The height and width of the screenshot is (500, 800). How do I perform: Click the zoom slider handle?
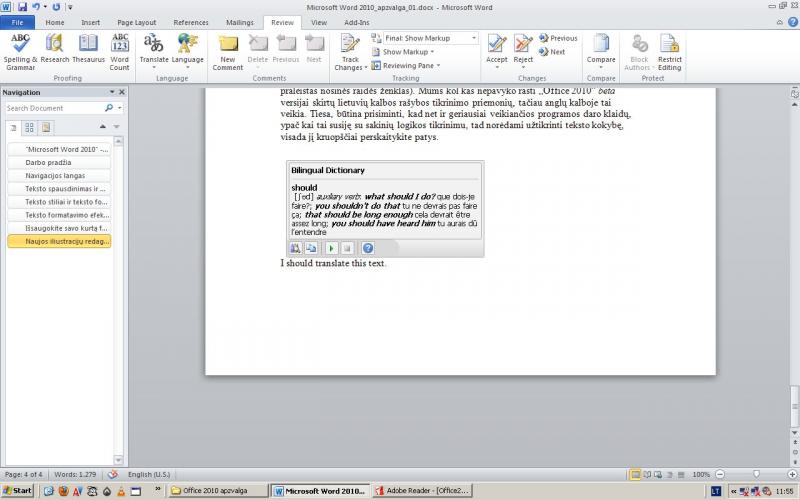click(x=757, y=474)
